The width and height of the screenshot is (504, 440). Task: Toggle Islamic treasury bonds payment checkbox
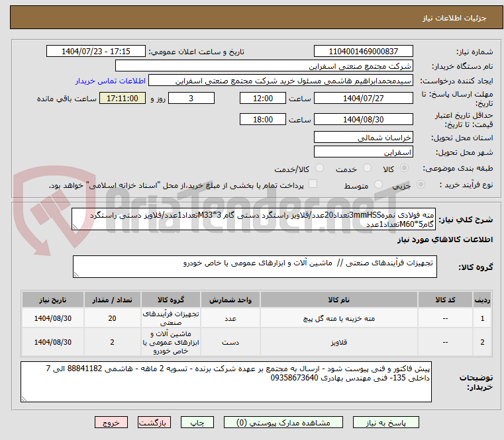(x=313, y=184)
